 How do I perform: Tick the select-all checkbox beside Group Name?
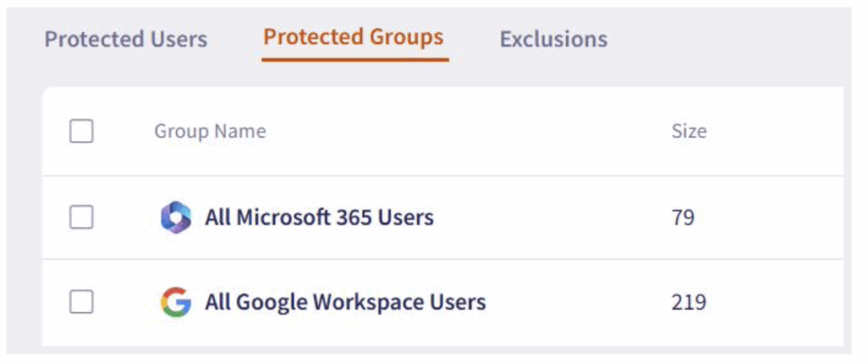81,131
